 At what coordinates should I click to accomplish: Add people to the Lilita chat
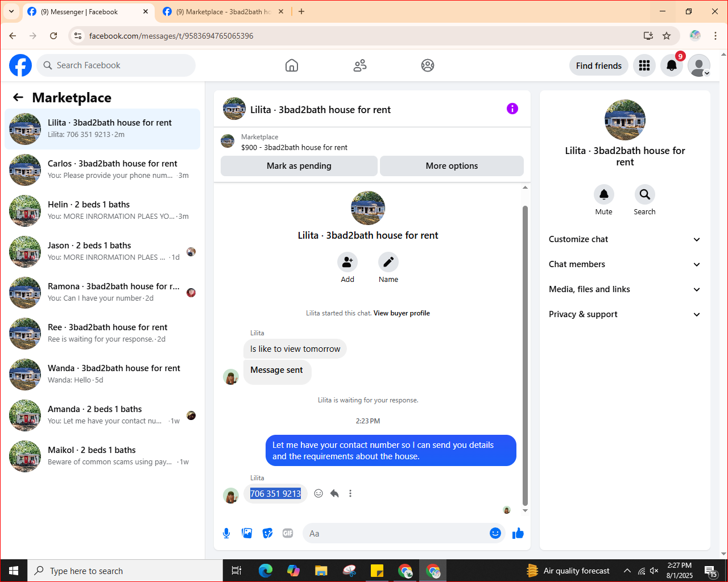(348, 262)
